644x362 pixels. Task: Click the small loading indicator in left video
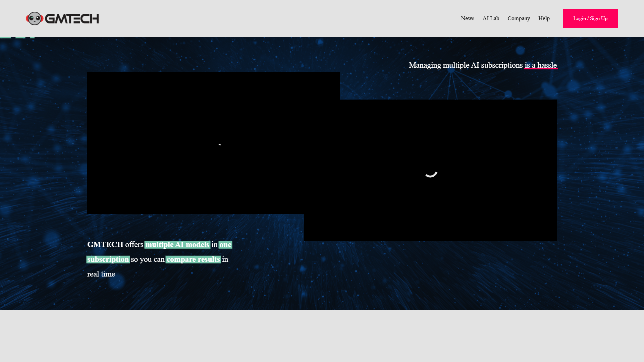click(219, 144)
